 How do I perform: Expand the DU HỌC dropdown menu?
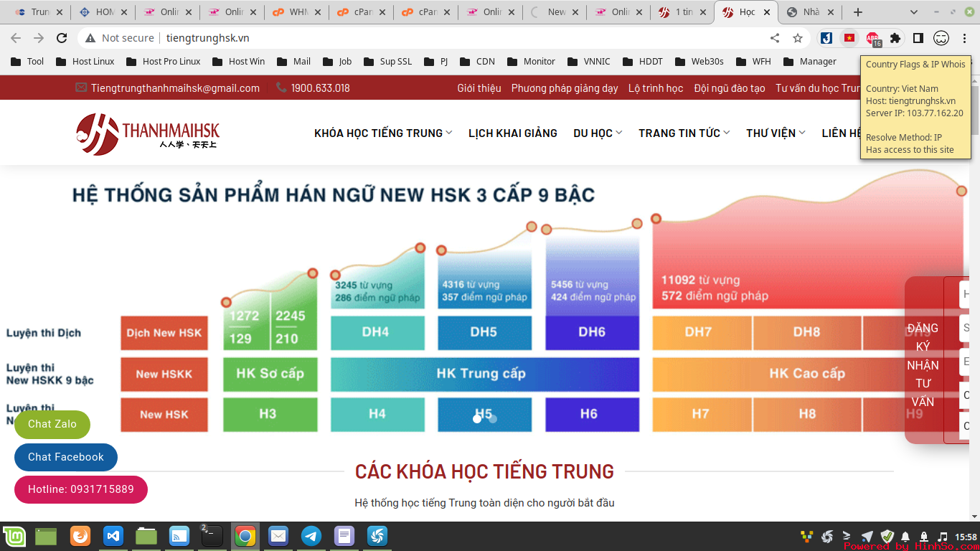pyautogui.click(x=598, y=133)
